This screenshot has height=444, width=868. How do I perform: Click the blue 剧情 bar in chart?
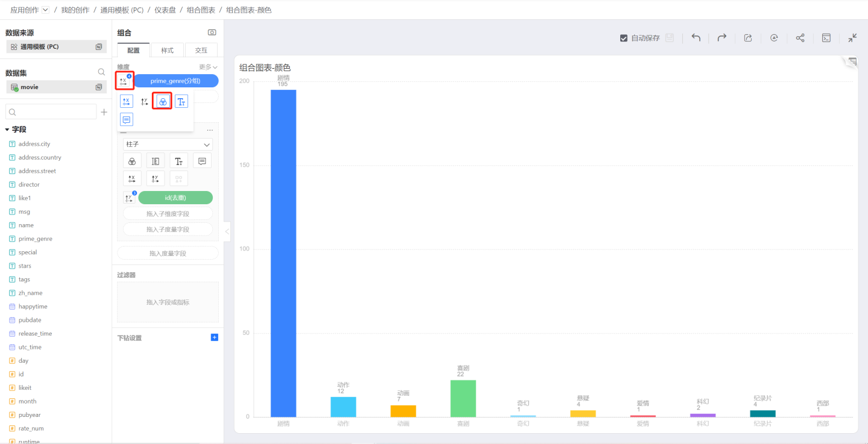coord(283,253)
